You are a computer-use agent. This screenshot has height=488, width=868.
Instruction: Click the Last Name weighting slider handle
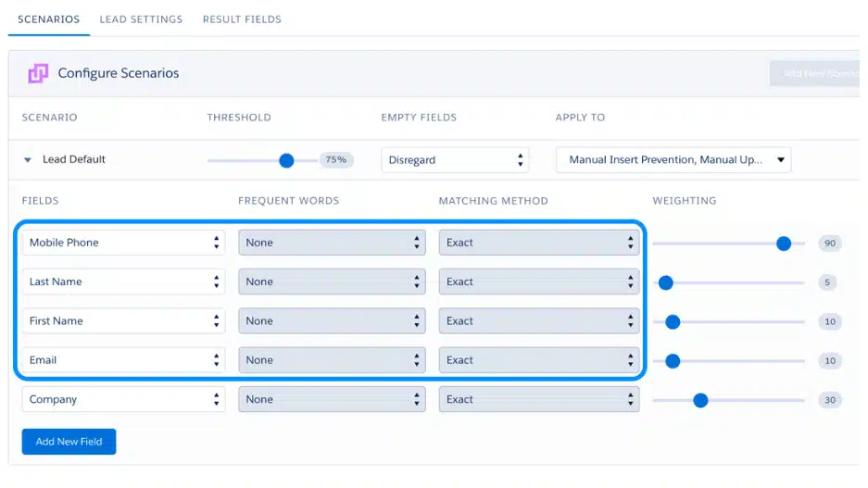click(665, 282)
